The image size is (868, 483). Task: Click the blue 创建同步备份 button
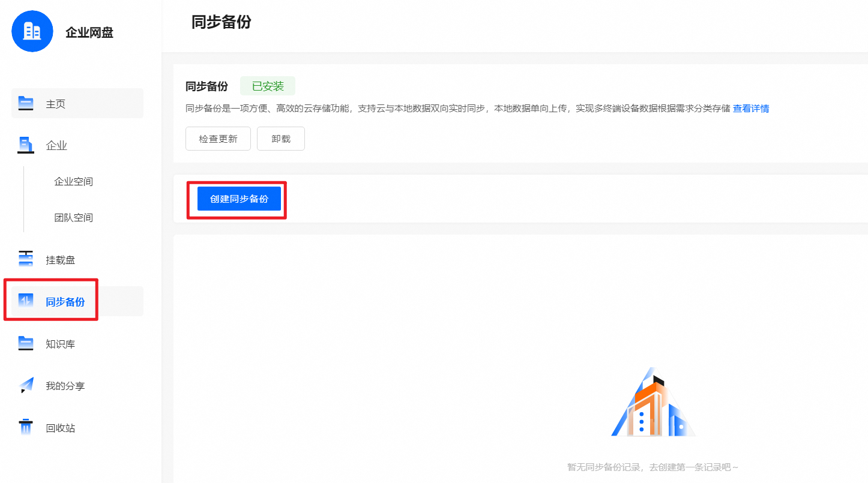[x=239, y=199]
